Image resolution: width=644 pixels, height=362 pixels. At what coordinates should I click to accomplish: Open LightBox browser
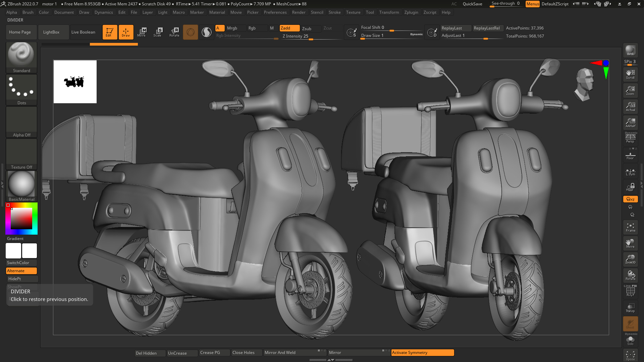[x=54, y=32]
